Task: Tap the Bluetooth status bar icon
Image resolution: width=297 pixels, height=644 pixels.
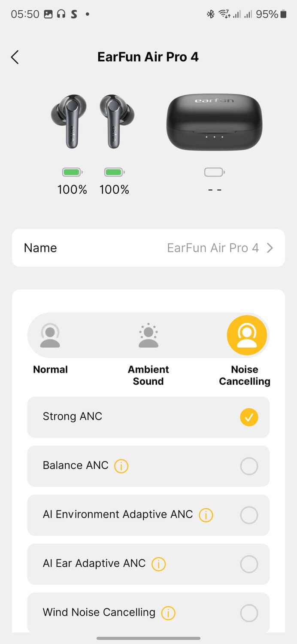Action: point(210,14)
